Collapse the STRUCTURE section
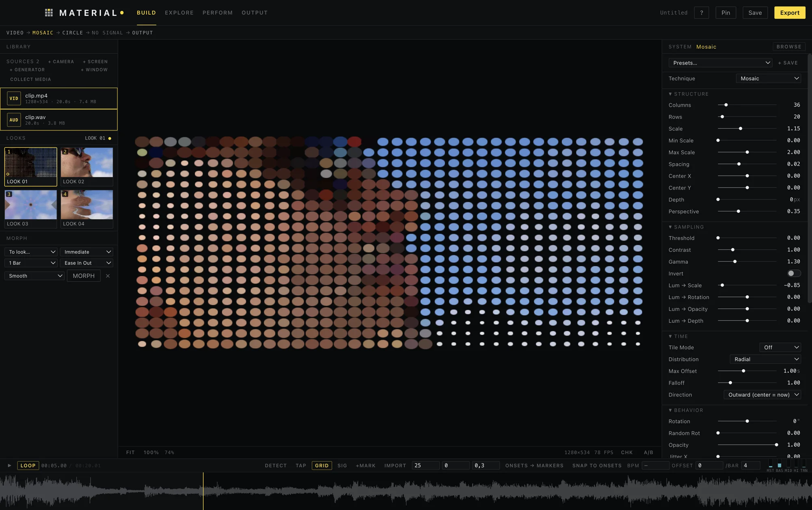Screen dimensions: 812x510 [689, 94]
